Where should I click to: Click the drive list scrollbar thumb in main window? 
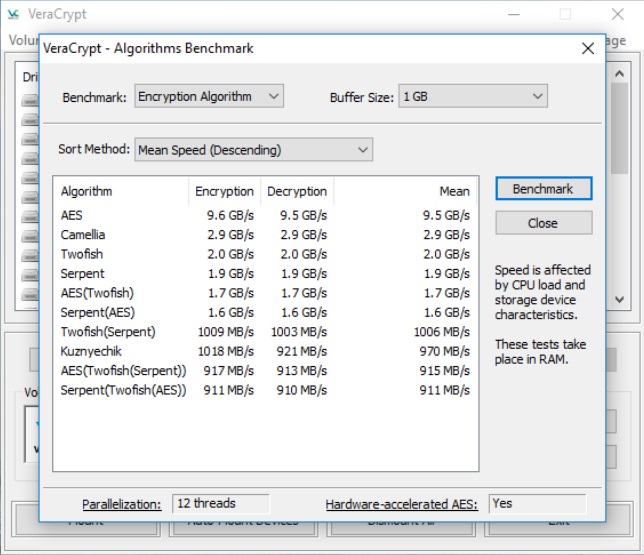pos(619,128)
